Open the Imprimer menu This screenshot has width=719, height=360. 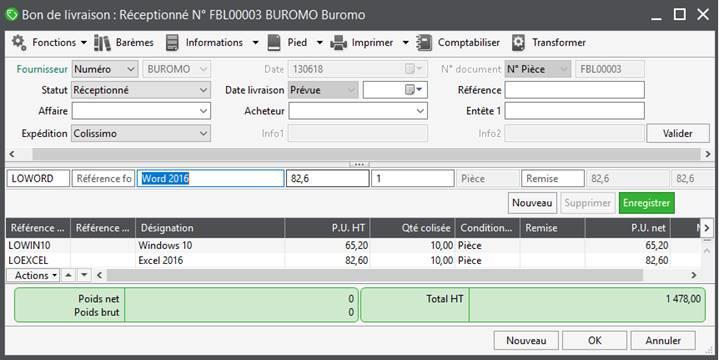coord(372,43)
